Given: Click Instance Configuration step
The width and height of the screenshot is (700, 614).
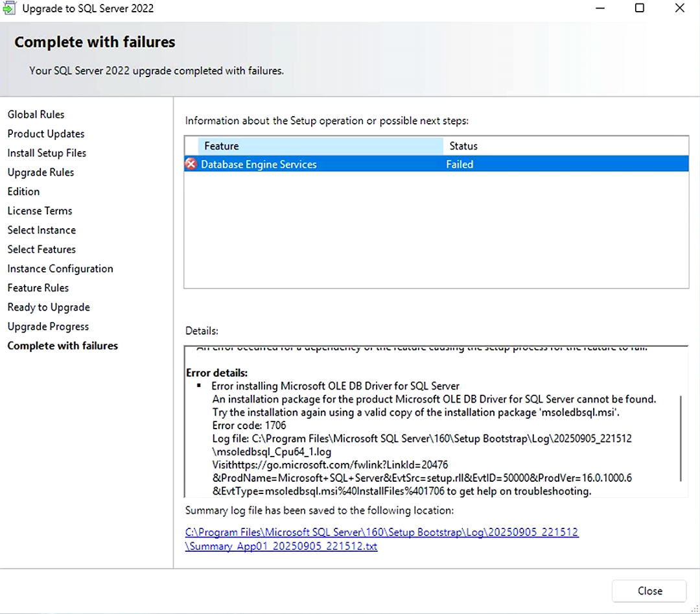Looking at the screenshot, I should pyautogui.click(x=60, y=268).
